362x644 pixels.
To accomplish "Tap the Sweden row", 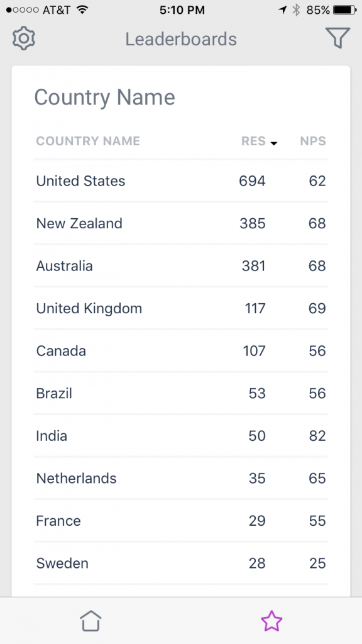I will click(181, 563).
